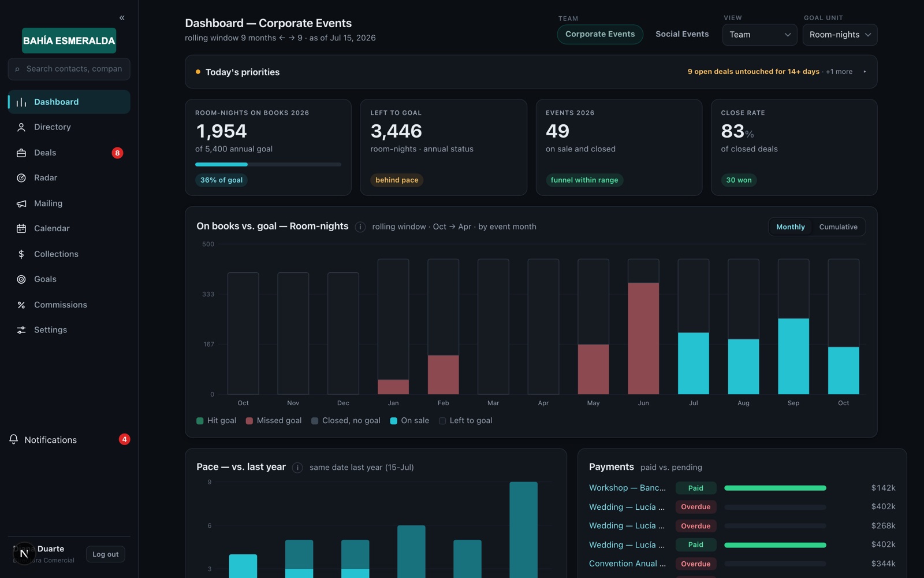Open Convention Anual payment link
This screenshot has width=924, height=578.
(627, 564)
